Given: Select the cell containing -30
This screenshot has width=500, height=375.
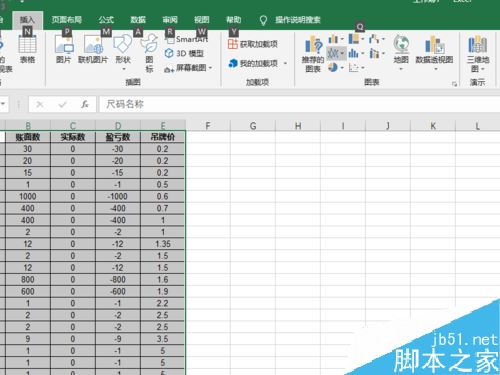Looking at the screenshot, I should (118, 149).
